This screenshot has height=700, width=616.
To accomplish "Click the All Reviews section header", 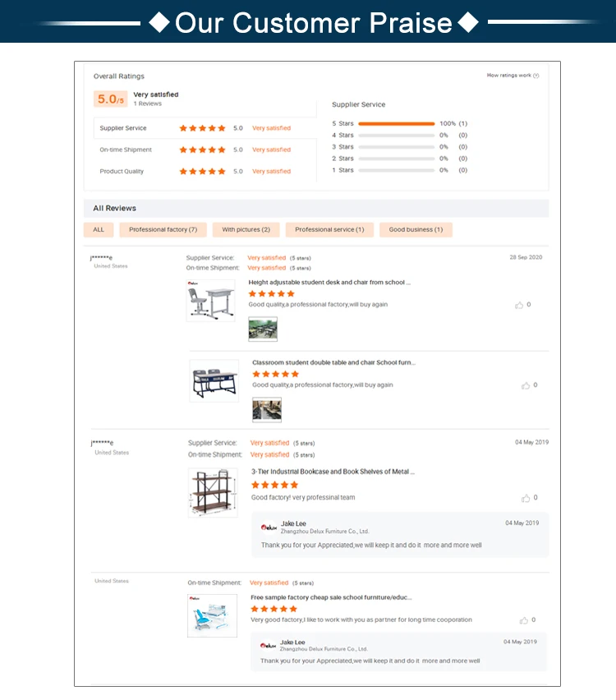I will coord(316,209).
